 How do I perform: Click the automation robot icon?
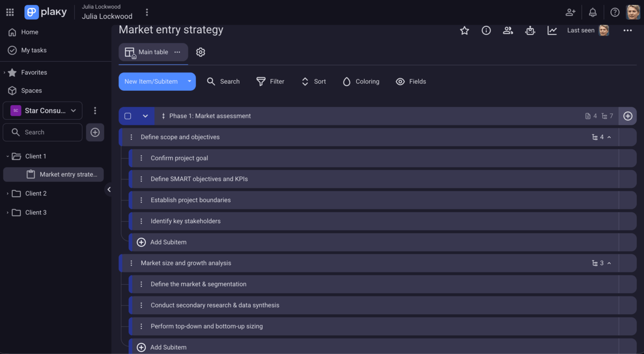click(x=530, y=31)
